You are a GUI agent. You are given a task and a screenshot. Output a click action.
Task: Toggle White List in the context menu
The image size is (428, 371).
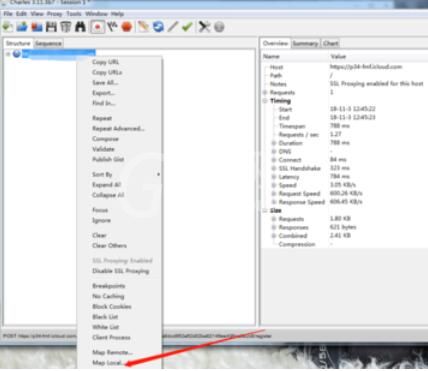pyautogui.click(x=105, y=327)
